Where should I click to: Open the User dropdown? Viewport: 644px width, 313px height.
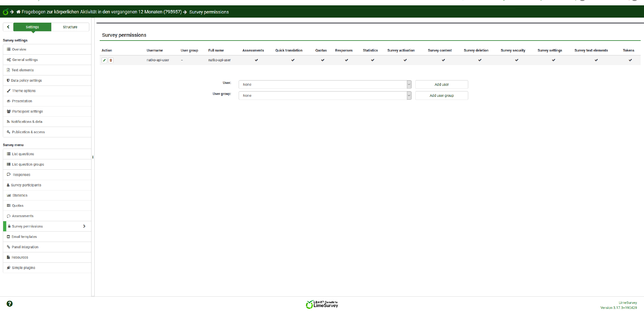tap(325, 85)
